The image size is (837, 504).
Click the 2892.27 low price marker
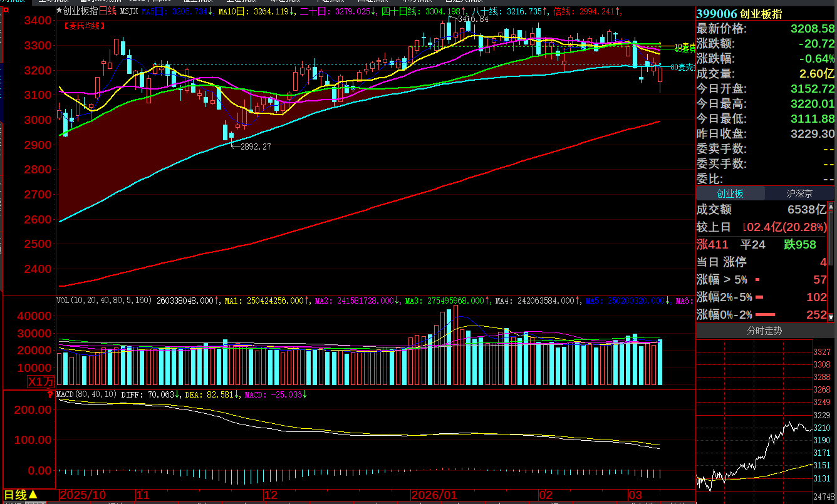click(x=256, y=147)
